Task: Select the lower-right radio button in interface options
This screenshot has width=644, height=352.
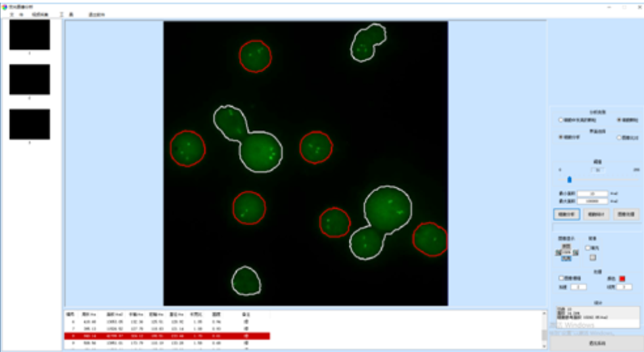Action: coord(618,137)
